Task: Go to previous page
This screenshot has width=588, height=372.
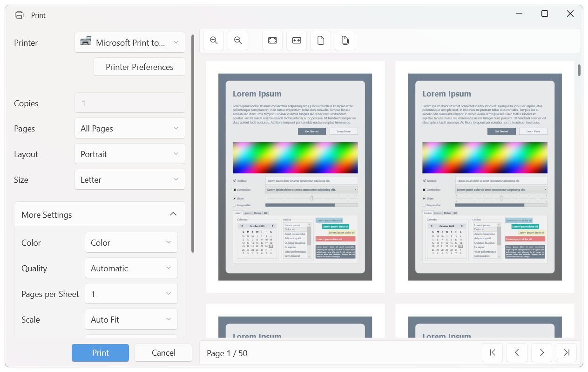Action: click(517, 353)
